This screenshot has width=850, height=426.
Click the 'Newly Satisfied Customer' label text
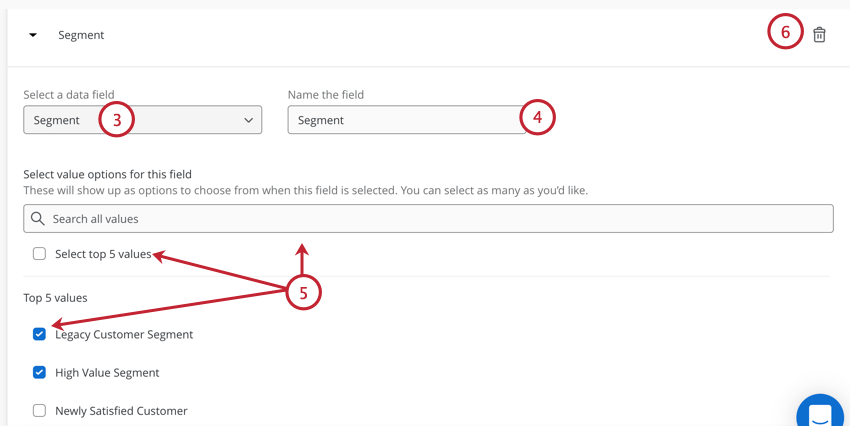(x=121, y=411)
